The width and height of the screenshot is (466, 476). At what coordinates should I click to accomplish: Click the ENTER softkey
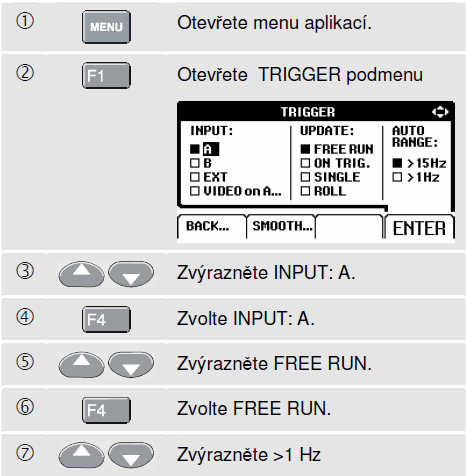click(419, 228)
